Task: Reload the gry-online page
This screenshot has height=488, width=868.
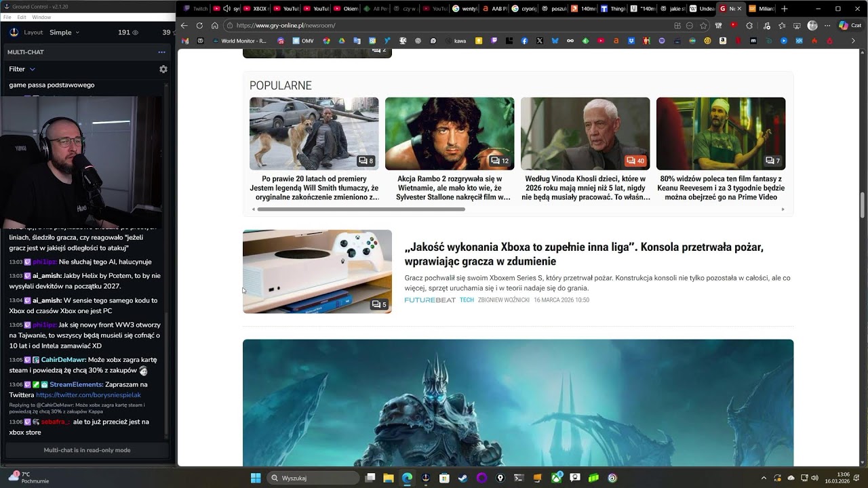Action: click(x=199, y=26)
